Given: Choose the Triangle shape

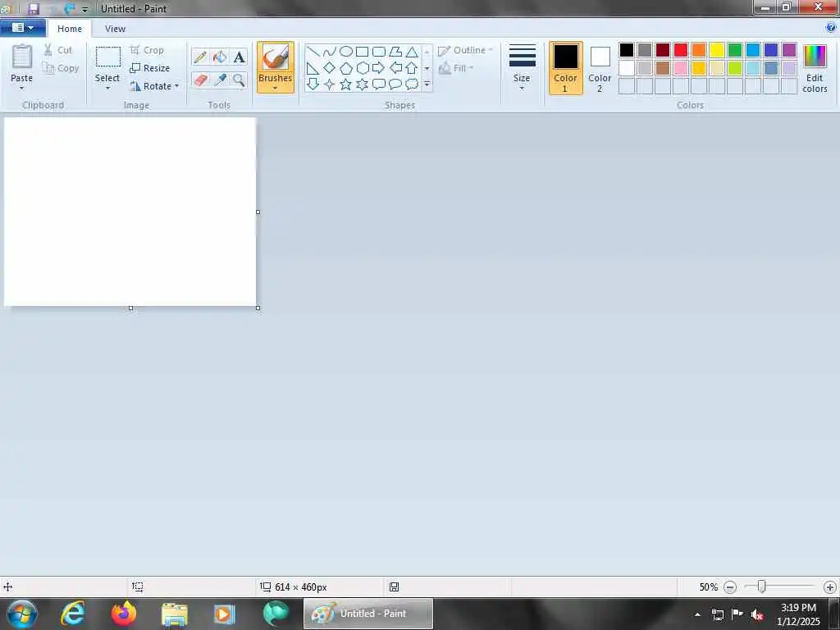Looking at the screenshot, I should [412, 52].
